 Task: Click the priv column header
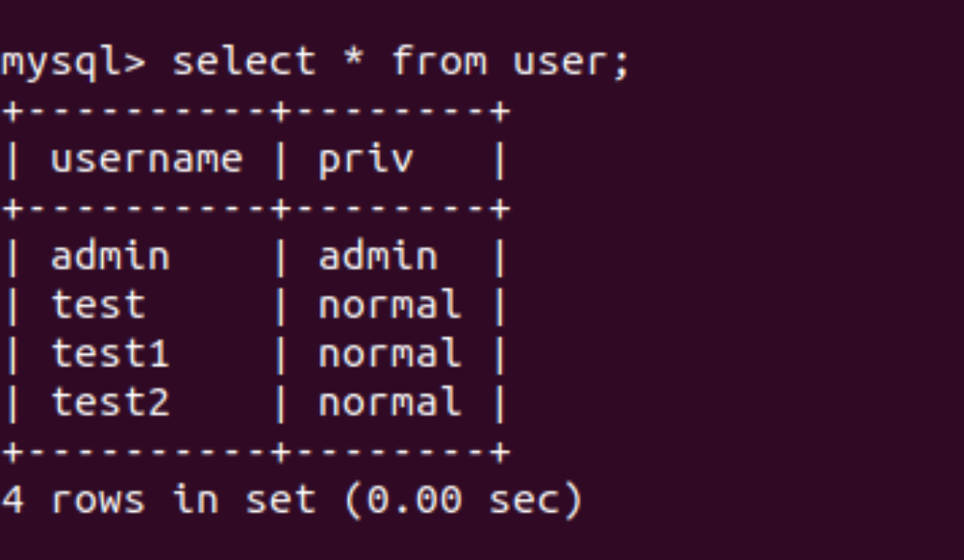[367, 161]
